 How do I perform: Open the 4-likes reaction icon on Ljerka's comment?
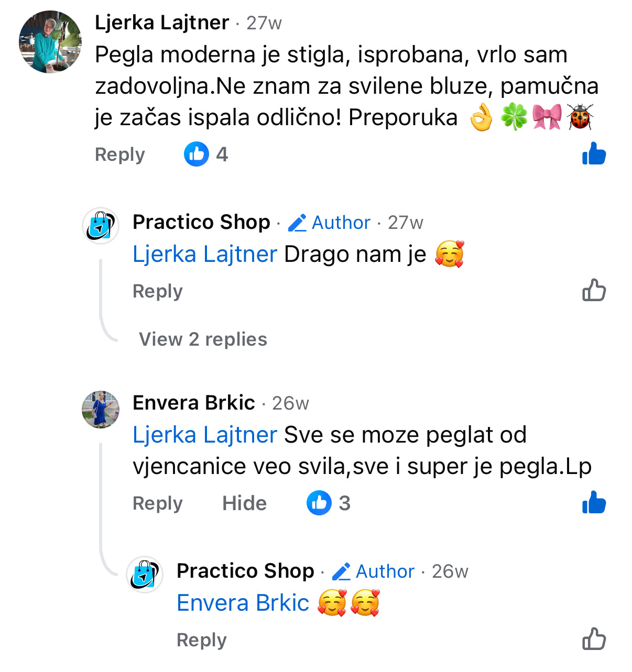197,154
